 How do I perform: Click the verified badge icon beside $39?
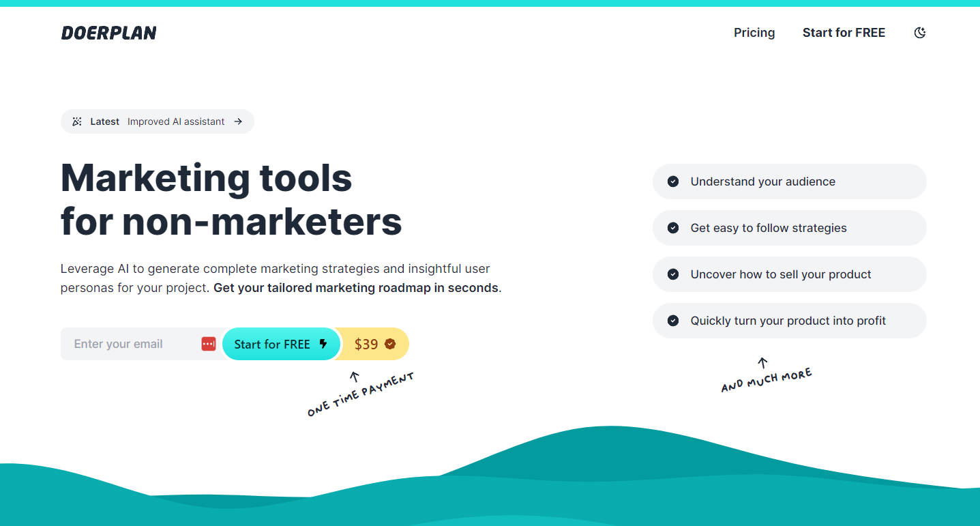click(x=390, y=344)
